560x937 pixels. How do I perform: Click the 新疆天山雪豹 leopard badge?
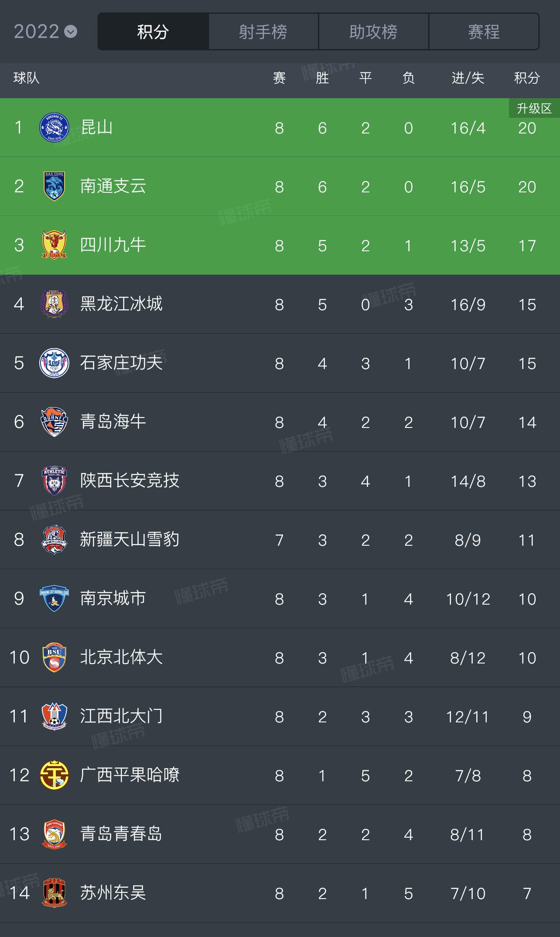click(54, 540)
